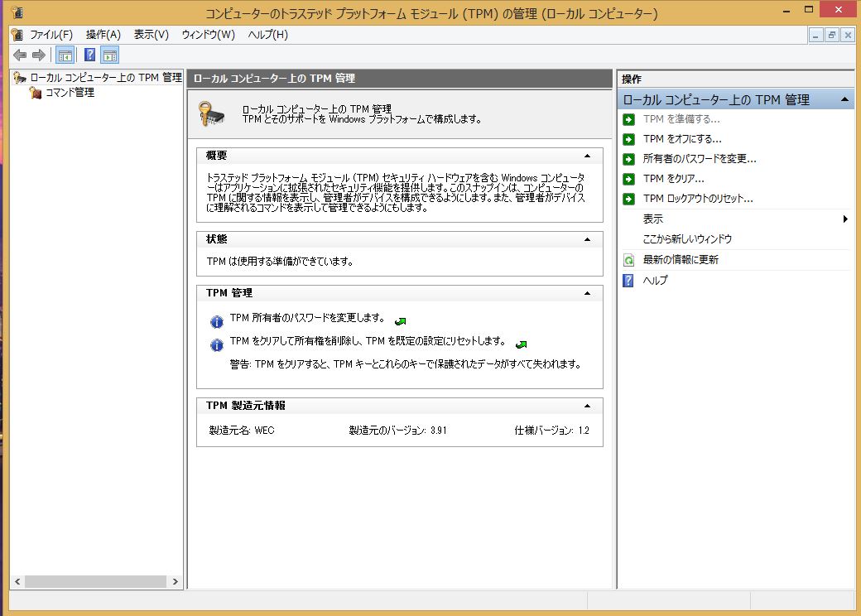The width and height of the screenshot is (861, 616).
Task: Click TPM をクリア... action
Action: coord(673,179)
